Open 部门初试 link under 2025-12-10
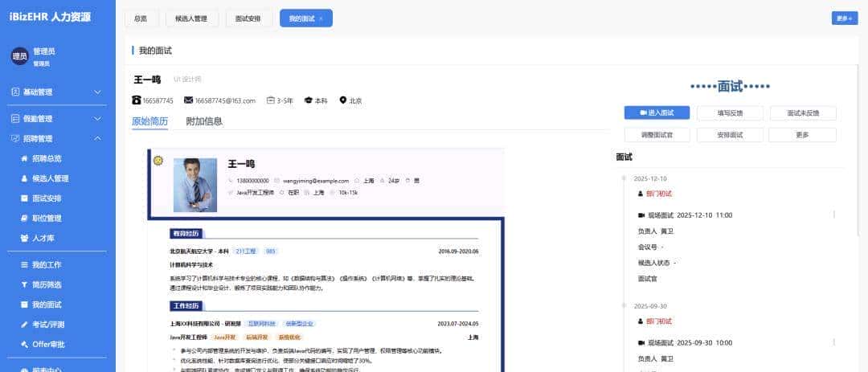This screenshot has width=868, height=372. pyautogui.click(x=659, y=194)
